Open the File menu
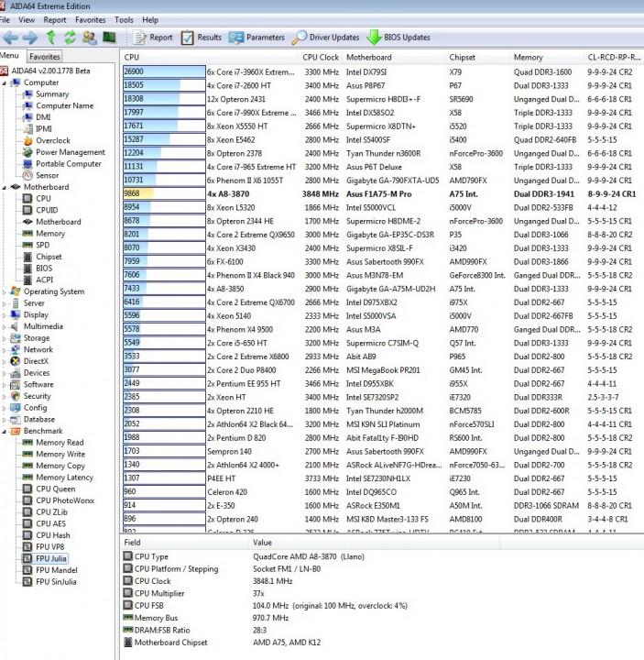Screen dimensions: 644x660 click(5, 20)
